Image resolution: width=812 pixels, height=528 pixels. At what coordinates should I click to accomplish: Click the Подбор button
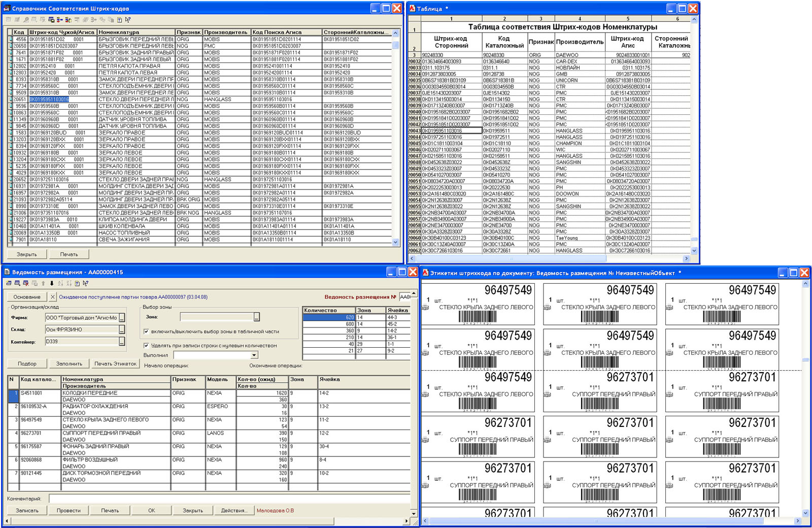(27, 364)
